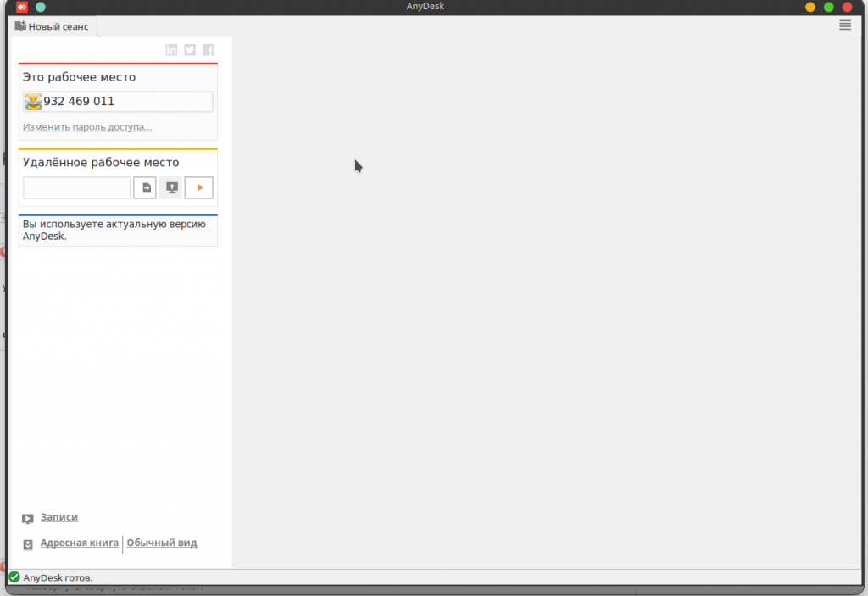
Task: Share on Facebook icon
Action: [x=209, y=50]
